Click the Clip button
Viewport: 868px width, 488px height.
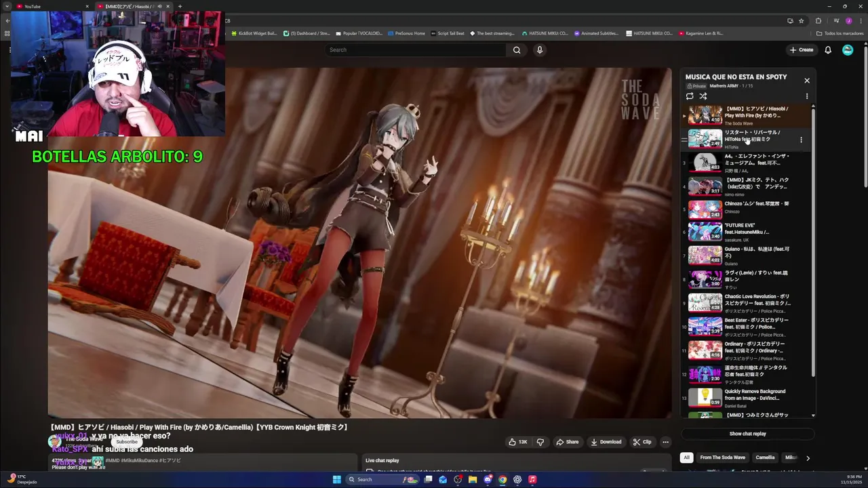tap(642, 442)
